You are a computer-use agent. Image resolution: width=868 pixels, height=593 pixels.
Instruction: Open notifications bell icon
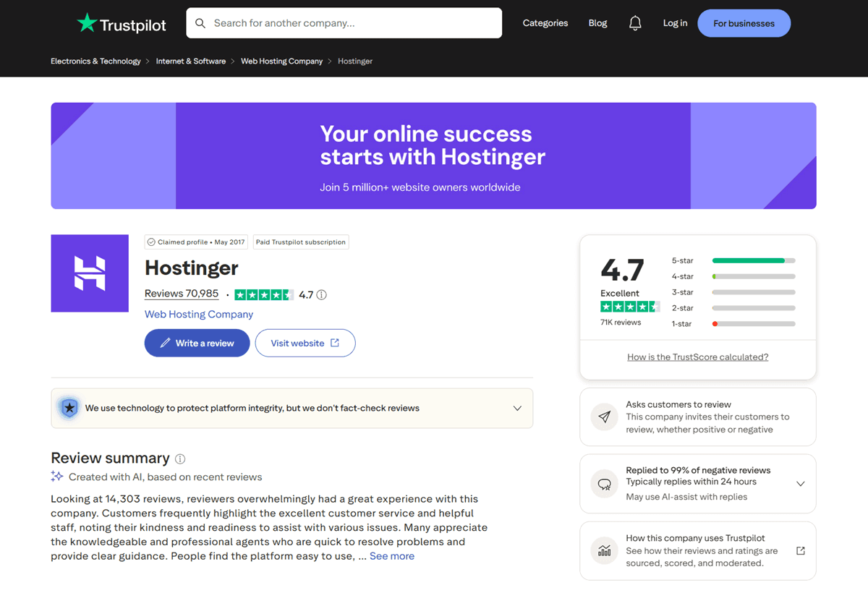[635, 23]
